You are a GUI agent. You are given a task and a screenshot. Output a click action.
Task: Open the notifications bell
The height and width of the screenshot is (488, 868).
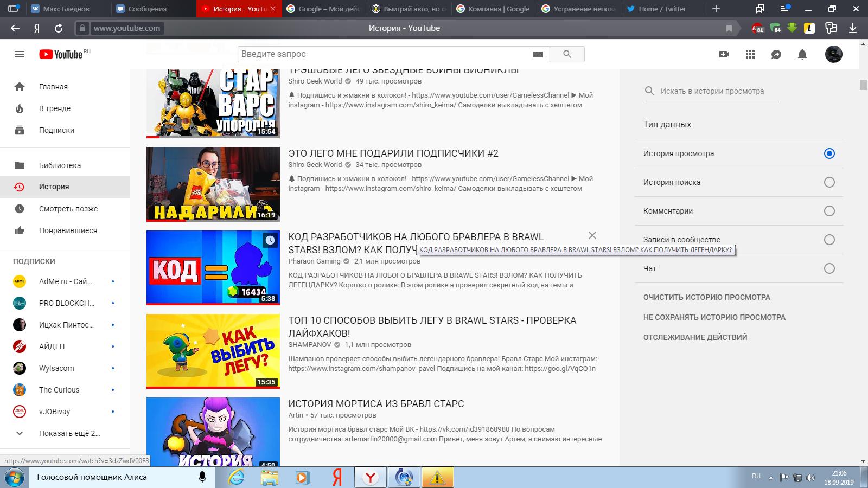802,54
